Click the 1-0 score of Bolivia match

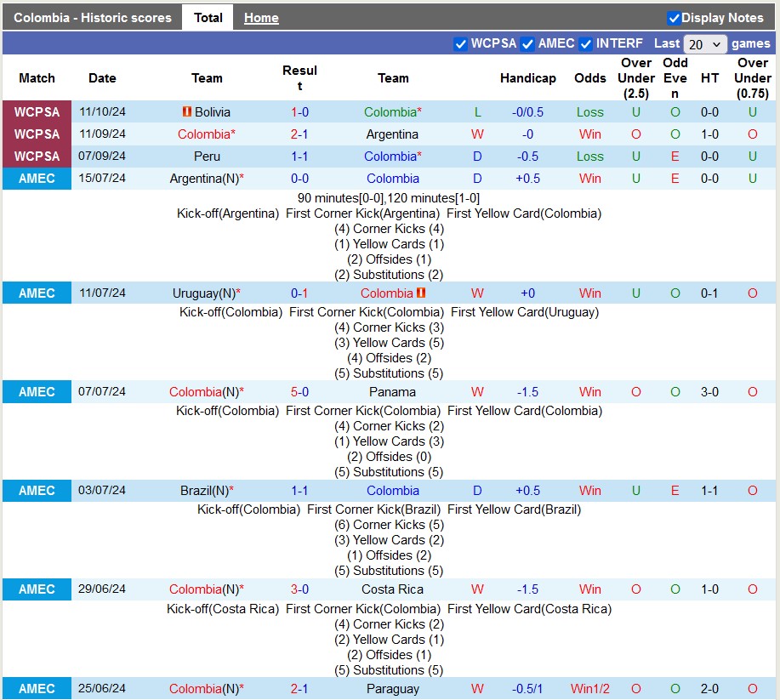click(299, 112)
